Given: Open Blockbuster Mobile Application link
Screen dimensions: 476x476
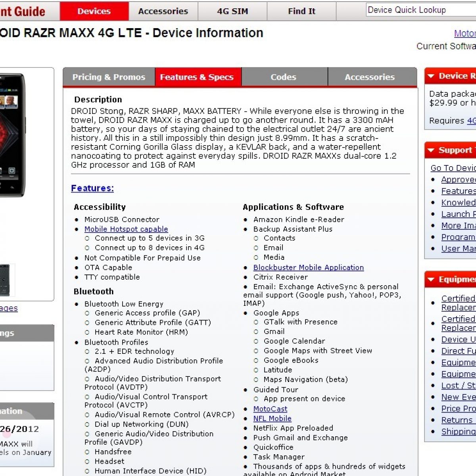Looking at the screenshot, I should [x=308, y=267].
